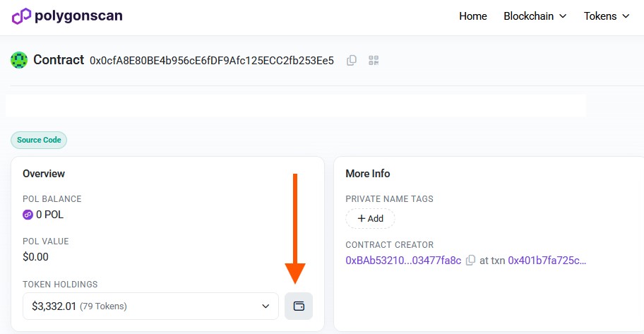
Task: Open creation transaction 0x401b7fa725c link
Action: [x=547, y=261]
